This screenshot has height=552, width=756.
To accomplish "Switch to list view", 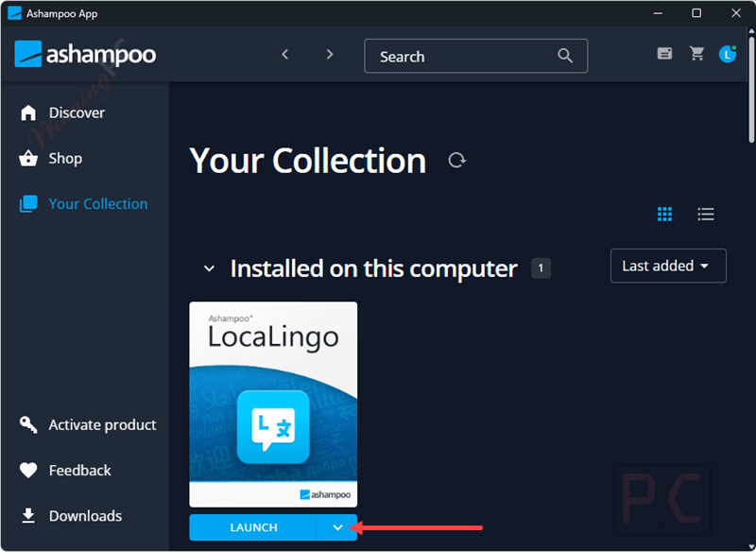I will coord(706,214).
